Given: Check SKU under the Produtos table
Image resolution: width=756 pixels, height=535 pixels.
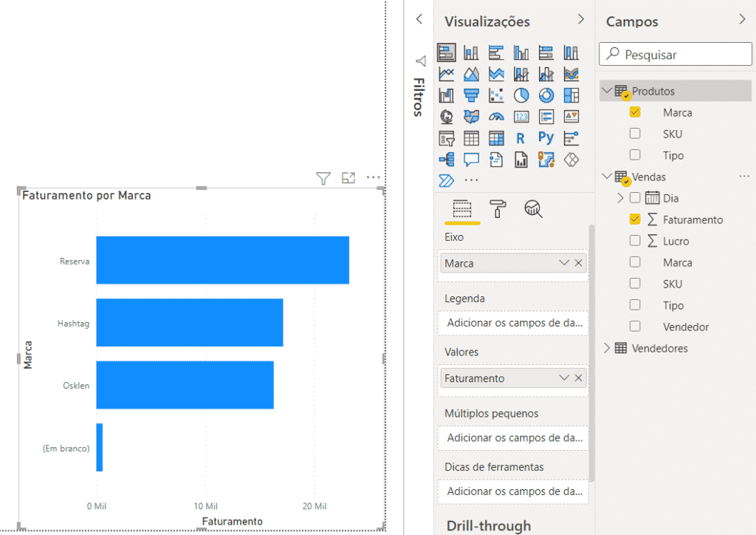Looking at the screenshot, I should click(635, 134).
